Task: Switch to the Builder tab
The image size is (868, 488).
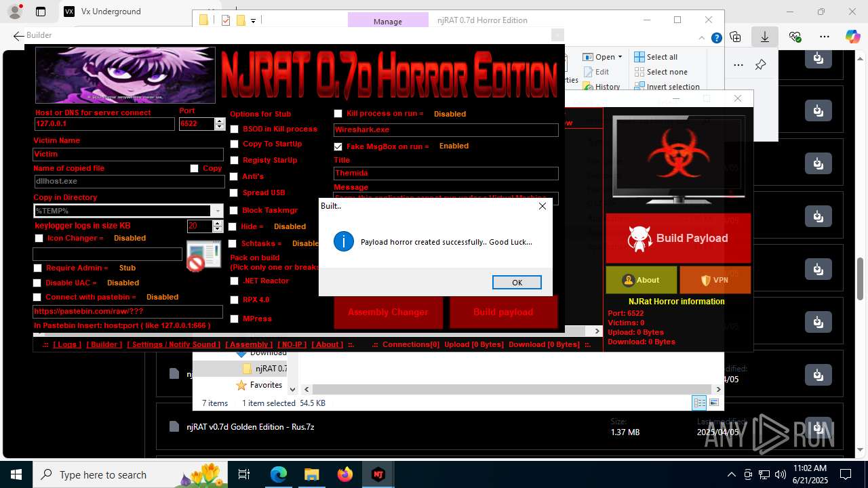Action: (104, 344)
